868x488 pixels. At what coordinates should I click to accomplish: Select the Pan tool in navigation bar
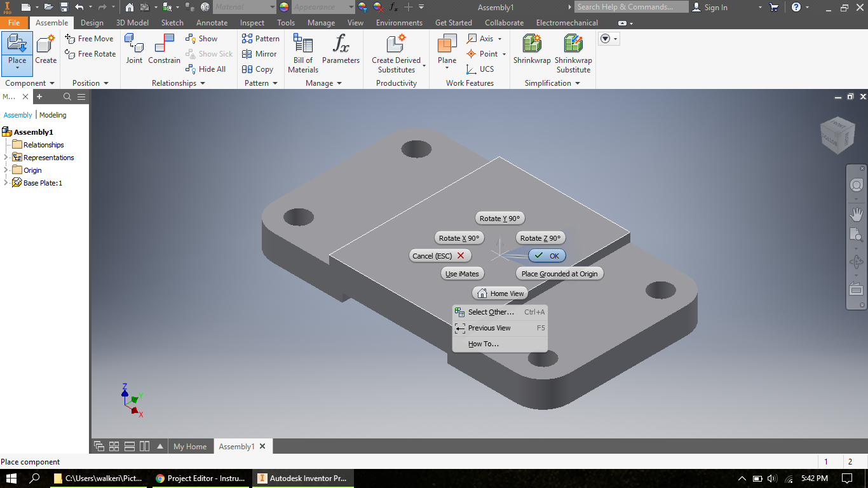[x=856, y=214]
